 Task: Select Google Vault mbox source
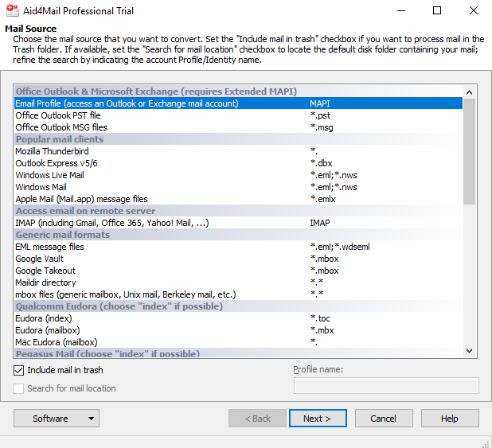point(238,259)
